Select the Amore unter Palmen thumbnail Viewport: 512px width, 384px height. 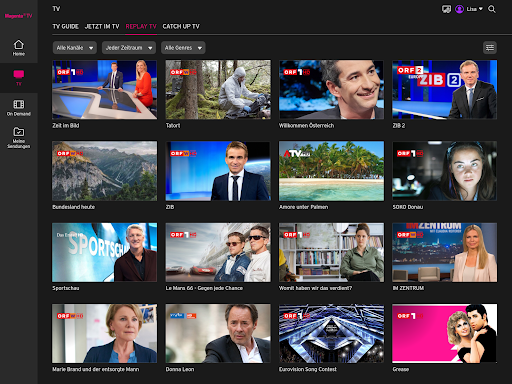point(331,171)
